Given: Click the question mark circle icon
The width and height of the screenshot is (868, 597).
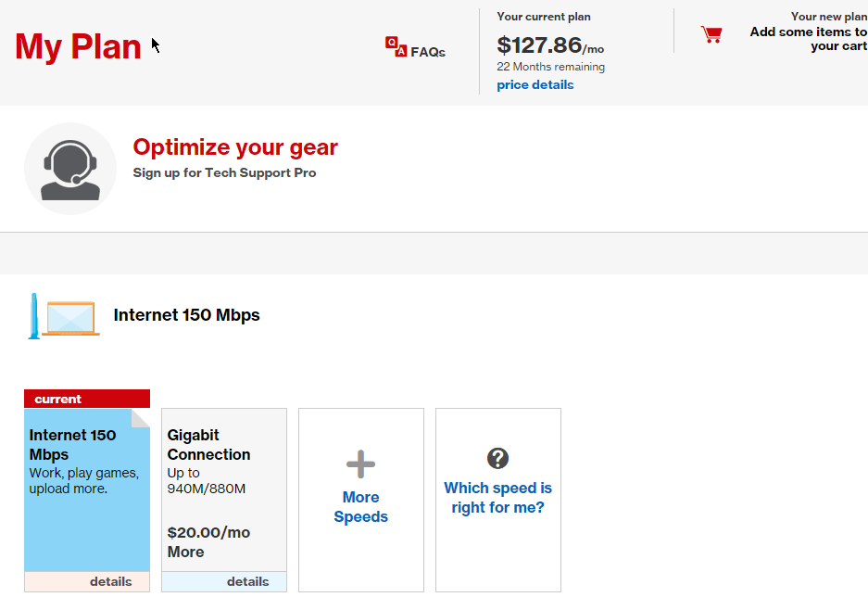Looking at the screenshot, I should click(x=497, y=459).
